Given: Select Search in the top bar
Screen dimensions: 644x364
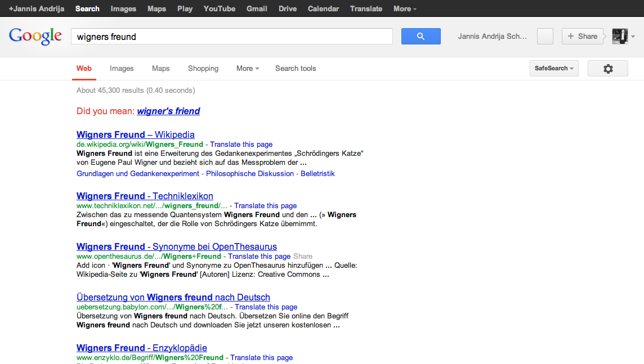Looking at the screenshot, I should 87,8.
